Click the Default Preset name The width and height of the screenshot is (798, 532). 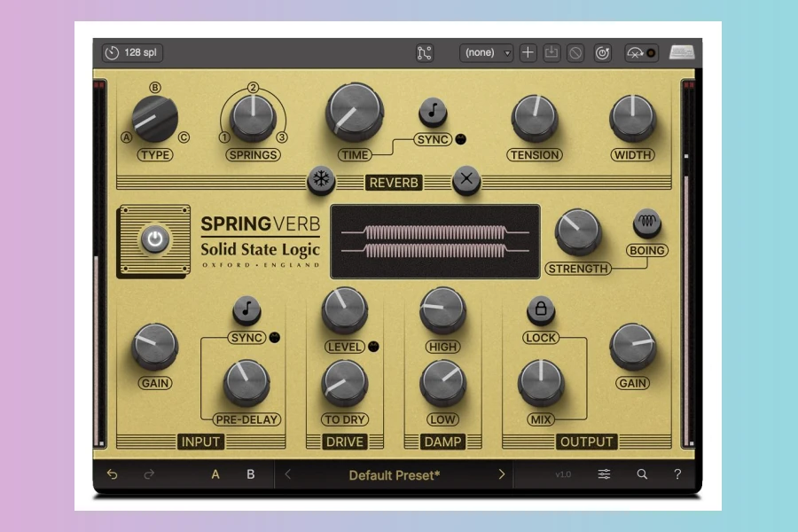point(394,474)
